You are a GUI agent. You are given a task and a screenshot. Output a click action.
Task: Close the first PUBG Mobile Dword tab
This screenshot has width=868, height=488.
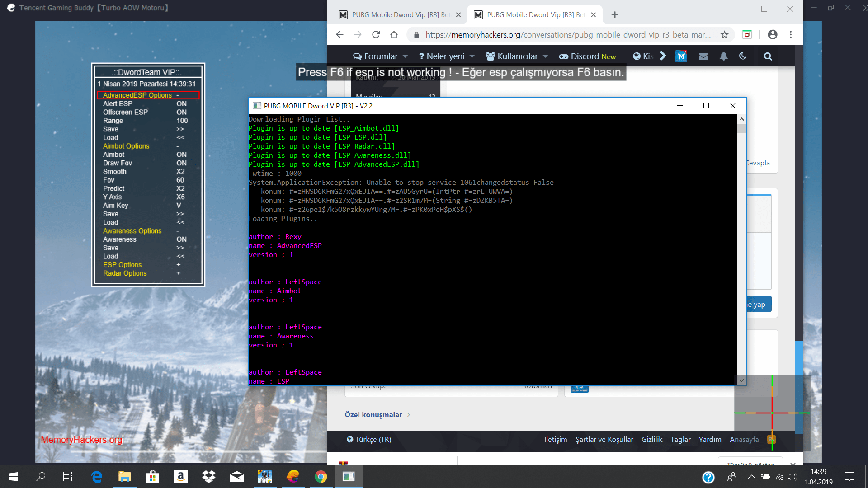(458, 15)
